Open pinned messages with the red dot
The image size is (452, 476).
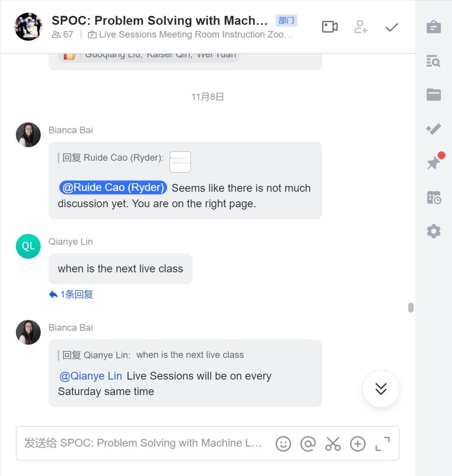435,161
